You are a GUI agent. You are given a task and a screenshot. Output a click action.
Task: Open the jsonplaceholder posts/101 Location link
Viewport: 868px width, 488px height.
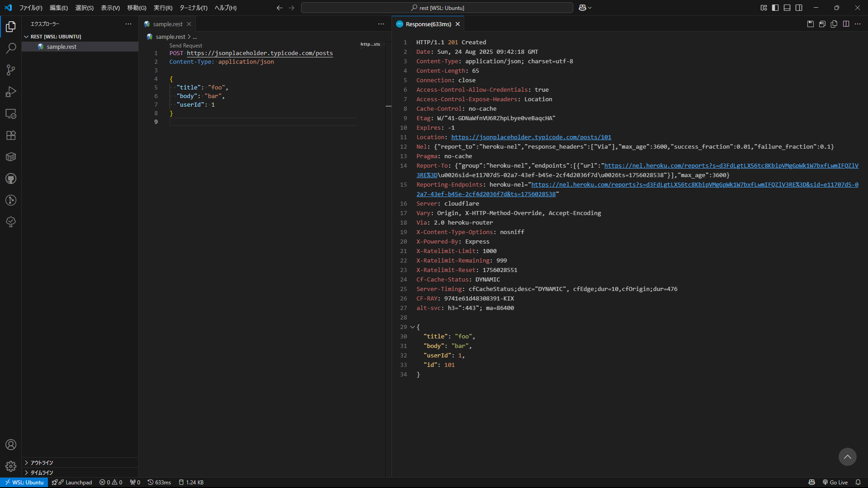click(x=531, y=137)
